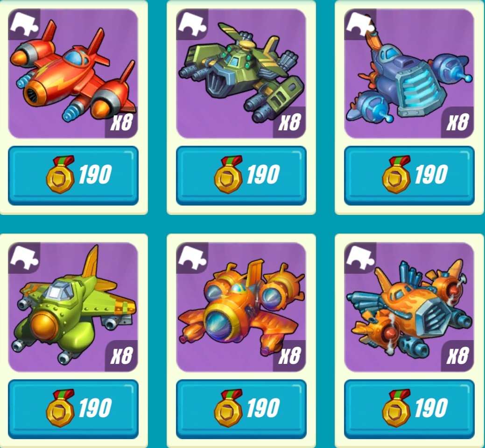Buy lime green fighter shards for 190 medals

click(x=73, y=409)
